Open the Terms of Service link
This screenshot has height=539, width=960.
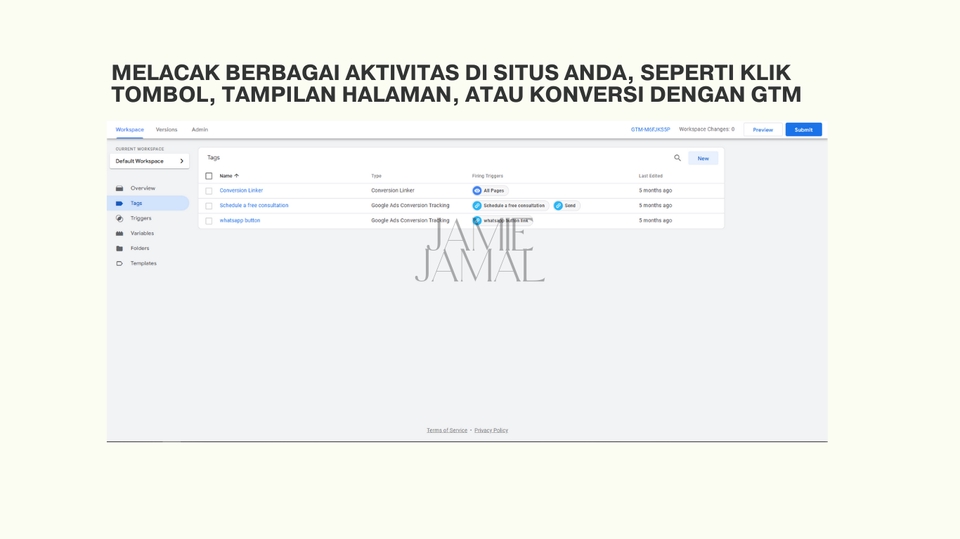coord(447,431)
